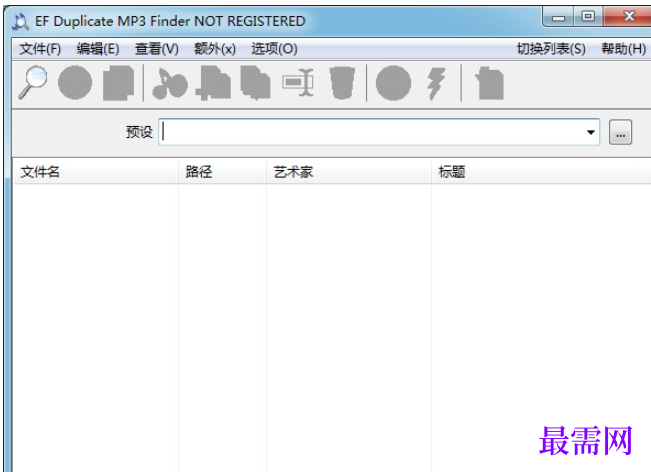Sort by the 路径 column header
Viewport: 651px width, 472px height.
pyautogui.click(x=222, y=171)
